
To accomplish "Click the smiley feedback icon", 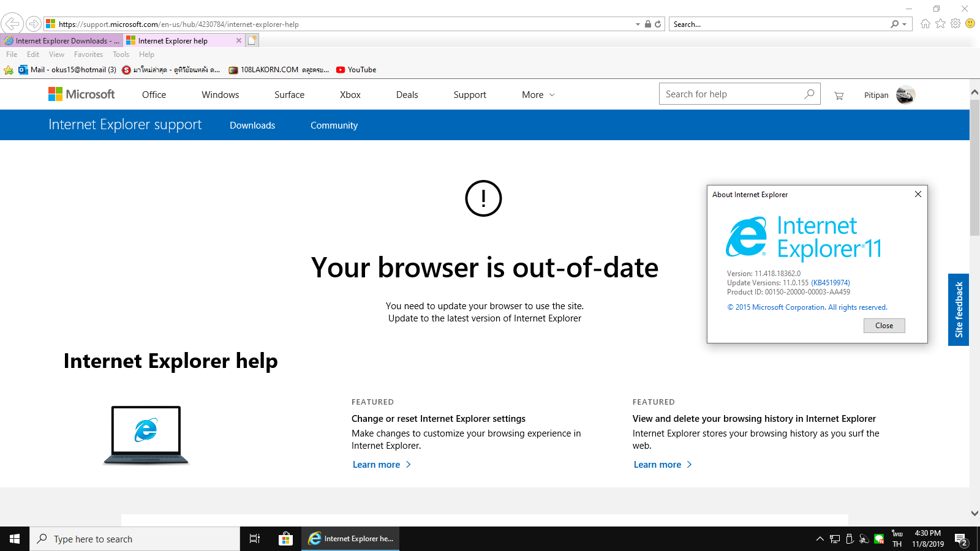I will [970, 23].
